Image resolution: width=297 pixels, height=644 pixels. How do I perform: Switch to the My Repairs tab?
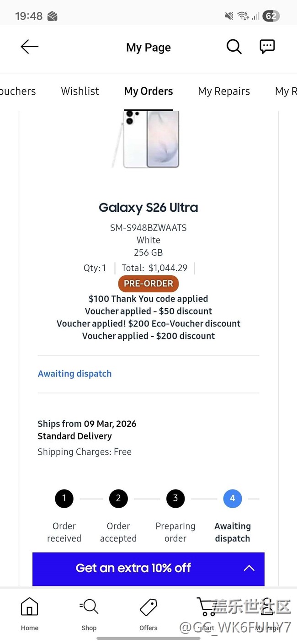[224, 91]
